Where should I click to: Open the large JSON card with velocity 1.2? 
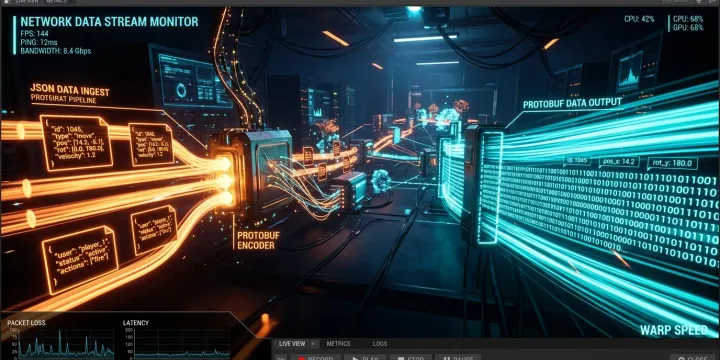pos(76,143)
